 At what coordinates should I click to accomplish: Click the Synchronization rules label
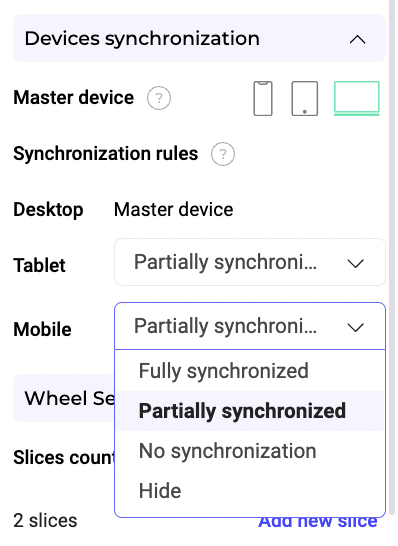pos(106,154)
